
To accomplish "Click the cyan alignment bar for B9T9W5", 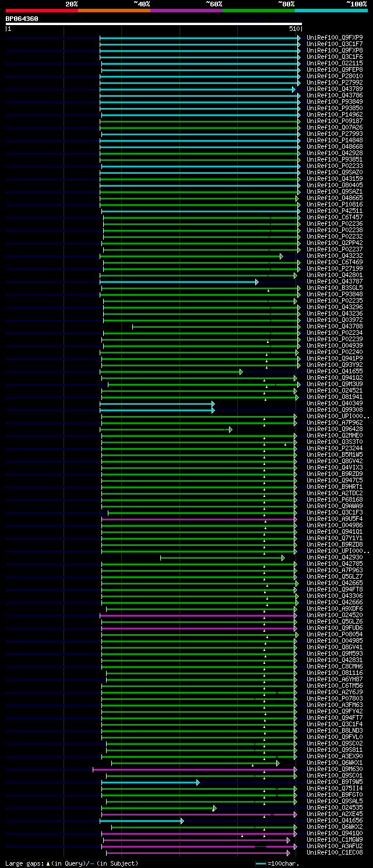I will (151, 782).
